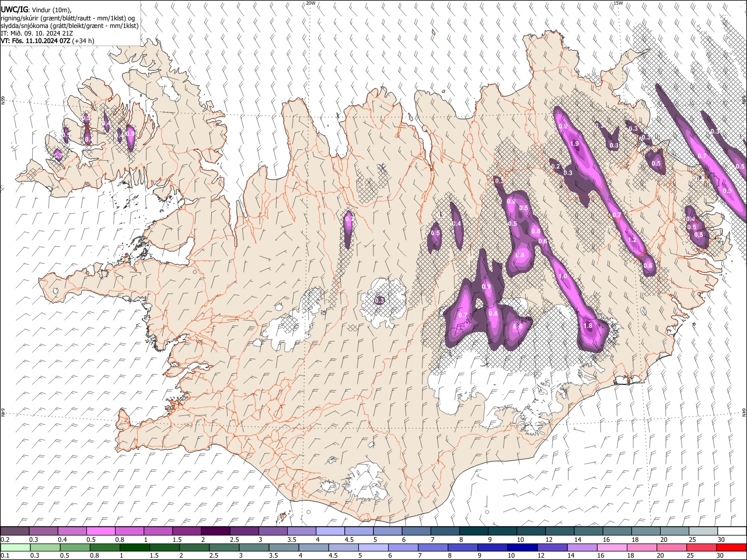Click the '15W' longitude label

[x=618, y=3]
